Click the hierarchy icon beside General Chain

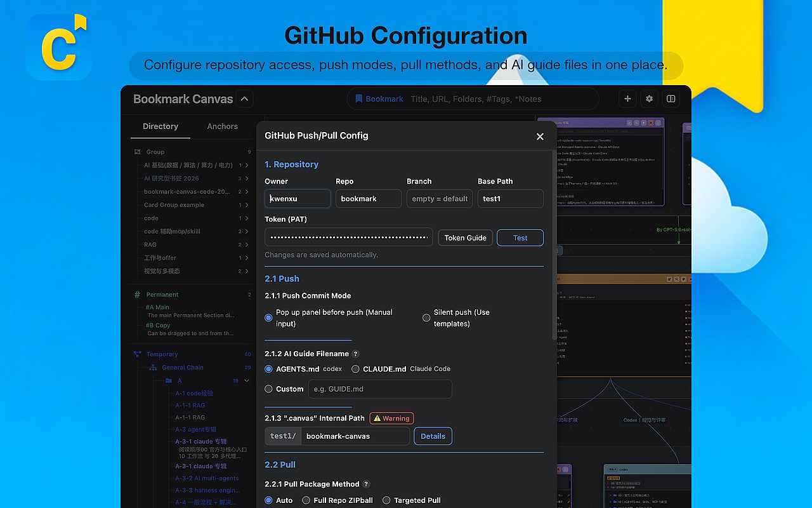pyautogui.click(x=153, y=368)
